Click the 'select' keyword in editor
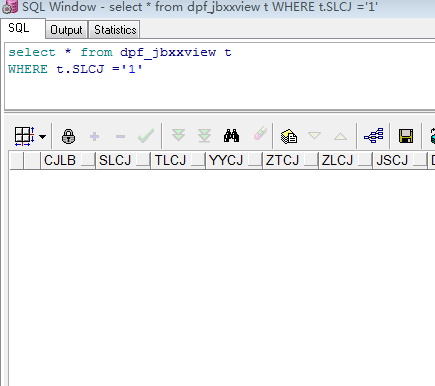Screen dimensions: 435x386 coord(32,52)
